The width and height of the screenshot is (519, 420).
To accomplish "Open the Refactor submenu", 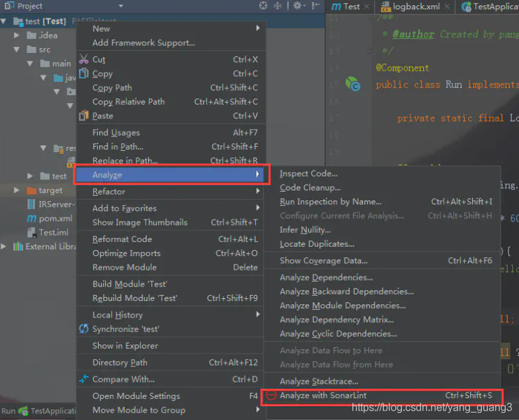I will pyautogui.click(x=171, y=191).
